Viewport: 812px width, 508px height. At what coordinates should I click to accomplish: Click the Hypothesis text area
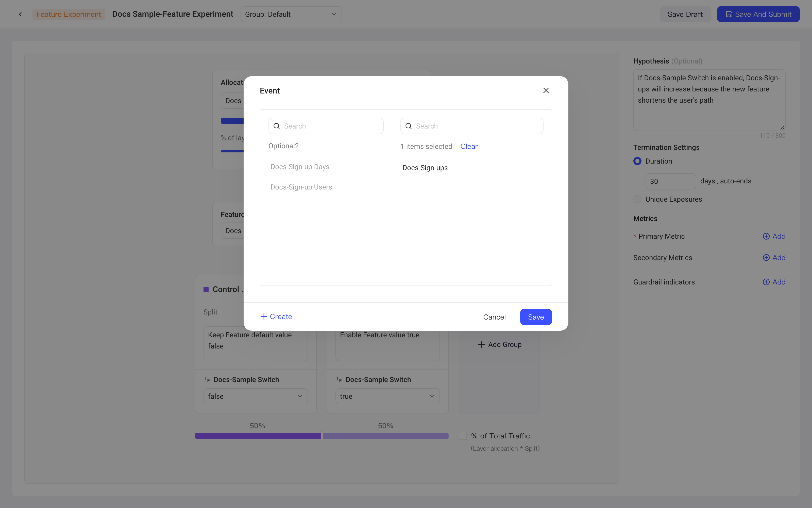(709, 100)
